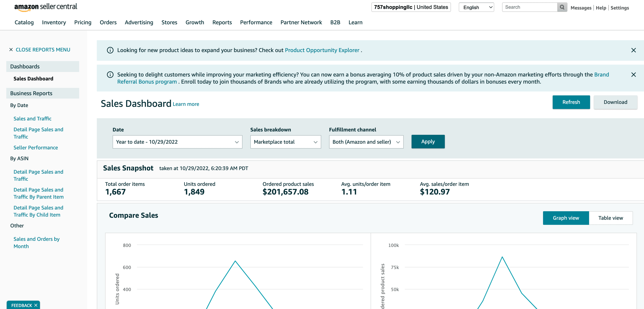
Task: Close the Brand Referral Bonus notice
Action: [x=633, y=75]
